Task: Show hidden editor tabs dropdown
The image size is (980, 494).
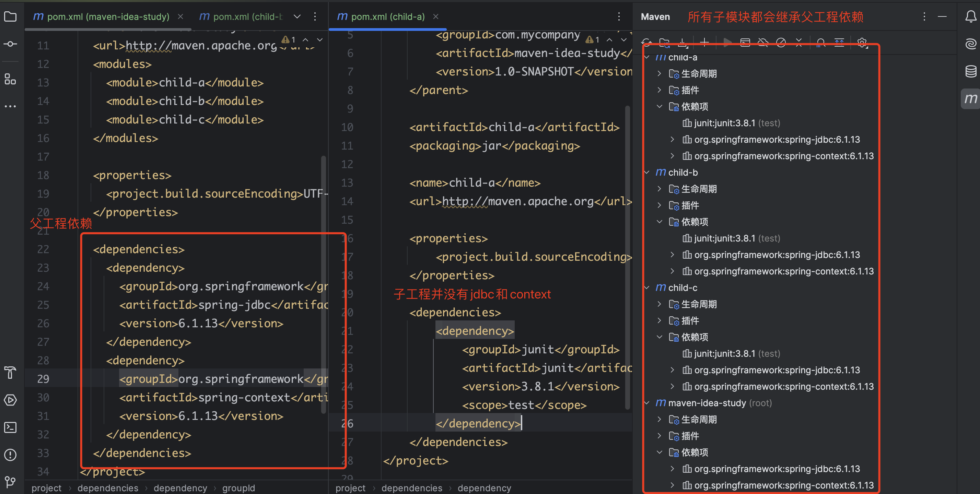Action: coord(297,16)
